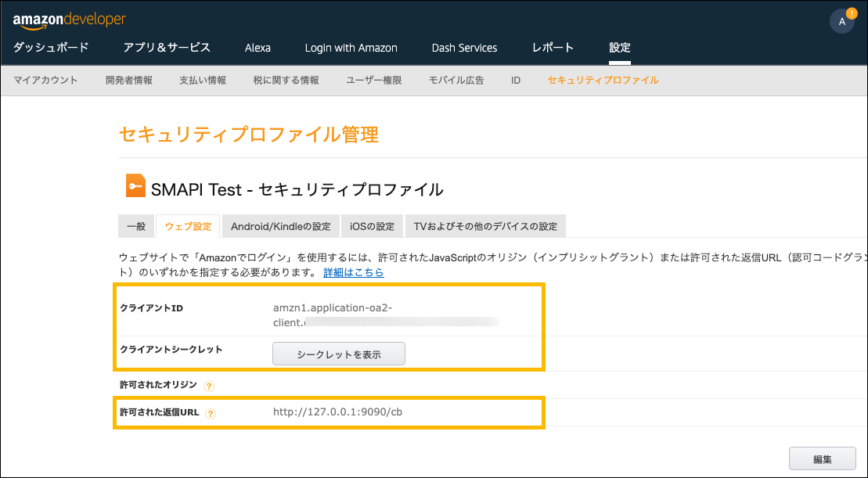Open Dash Services in the navigation
This screenshot has width=868, height=478.
click(x=464, y=48)
